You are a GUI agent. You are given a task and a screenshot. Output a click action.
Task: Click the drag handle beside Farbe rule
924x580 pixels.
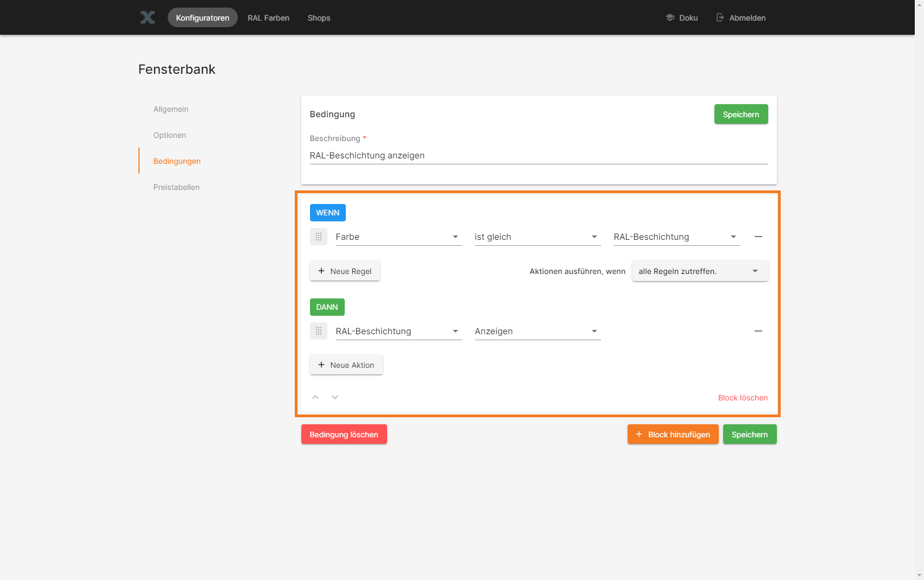[x=319, y=237]
